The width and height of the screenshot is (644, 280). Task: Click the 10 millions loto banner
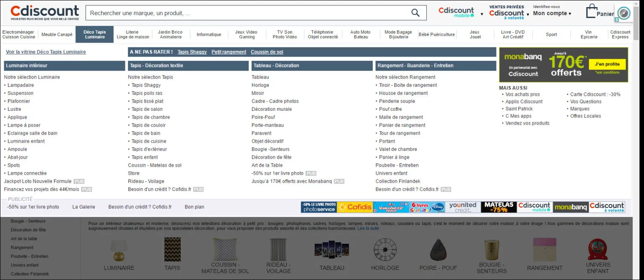[391, 207]
